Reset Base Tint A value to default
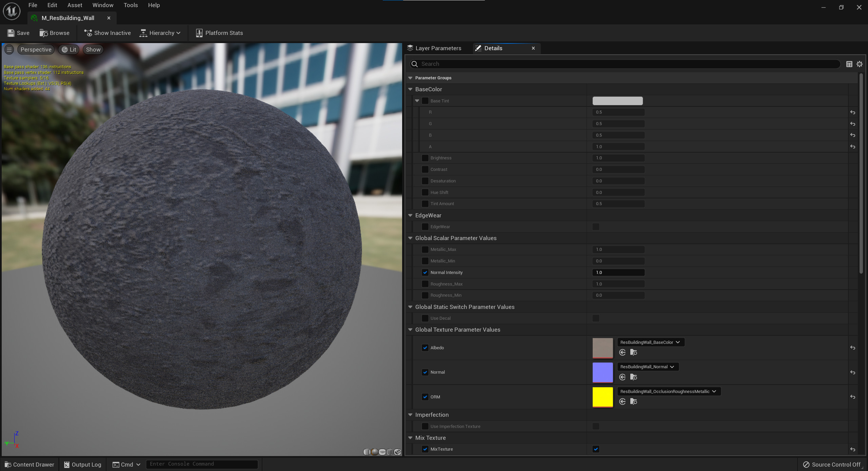The image size is (868, 471). click(x=853, y=146)
